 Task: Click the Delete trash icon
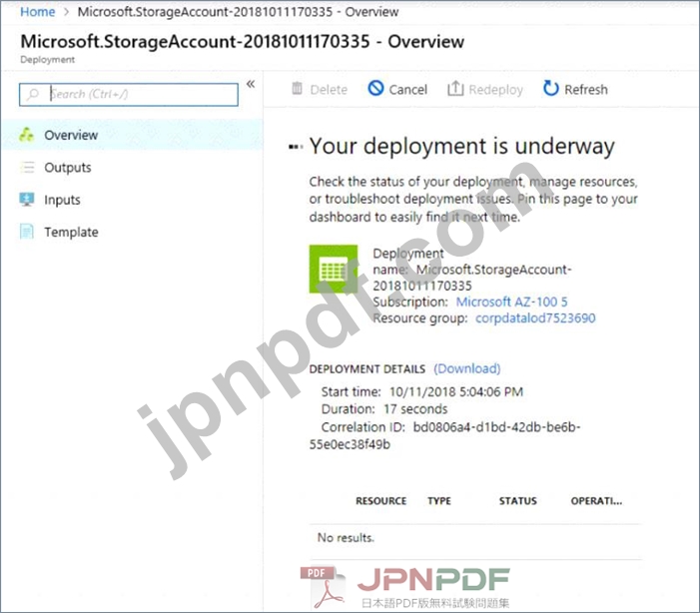tap(297, 89)
